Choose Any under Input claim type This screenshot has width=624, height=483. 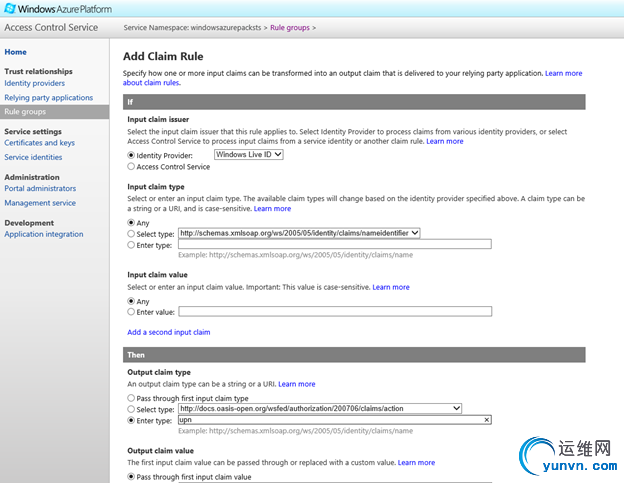click(131, 222)
